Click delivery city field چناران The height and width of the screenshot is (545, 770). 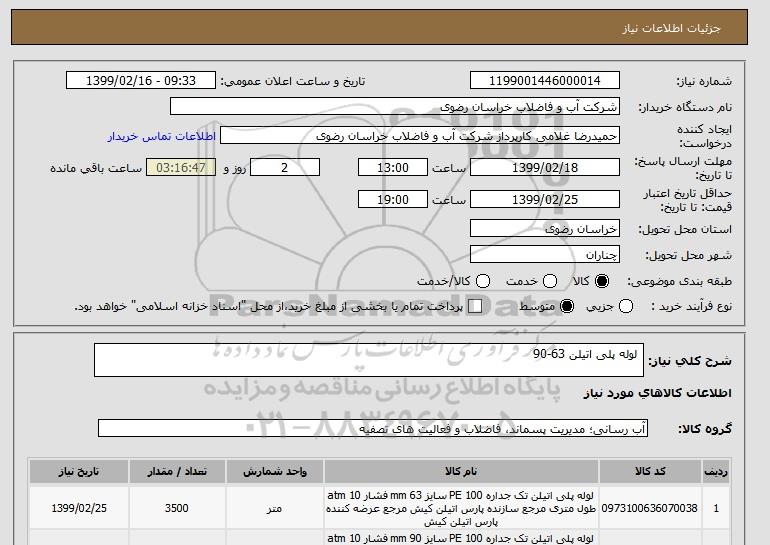pyautogui.click(x=545, y=255)
